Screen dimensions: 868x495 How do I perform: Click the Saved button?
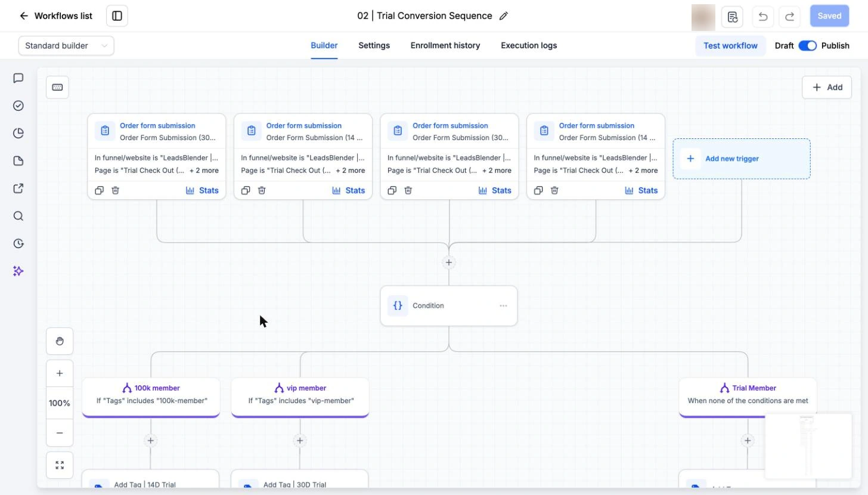[829, 16]
